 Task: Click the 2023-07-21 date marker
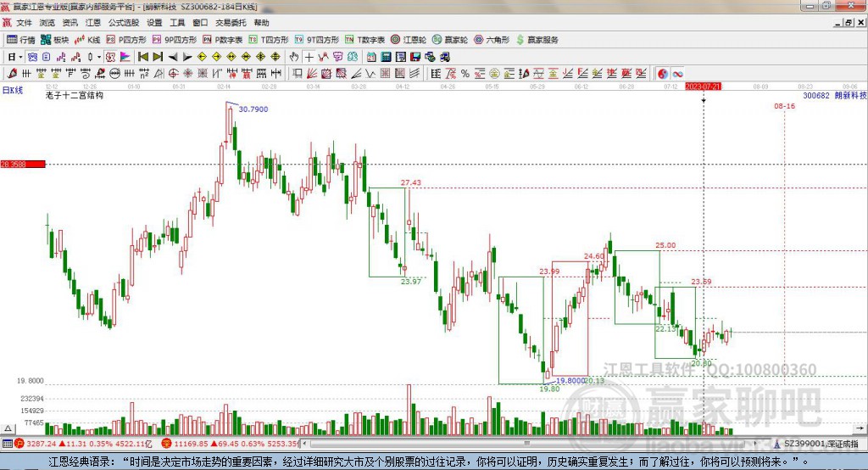click(x=703, y=87)
